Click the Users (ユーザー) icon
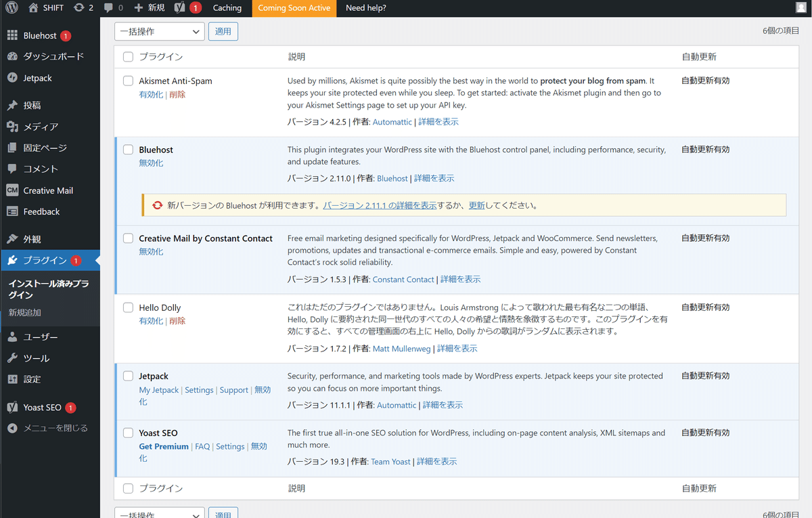Screen dimensions: 812x518 (12, 337)
